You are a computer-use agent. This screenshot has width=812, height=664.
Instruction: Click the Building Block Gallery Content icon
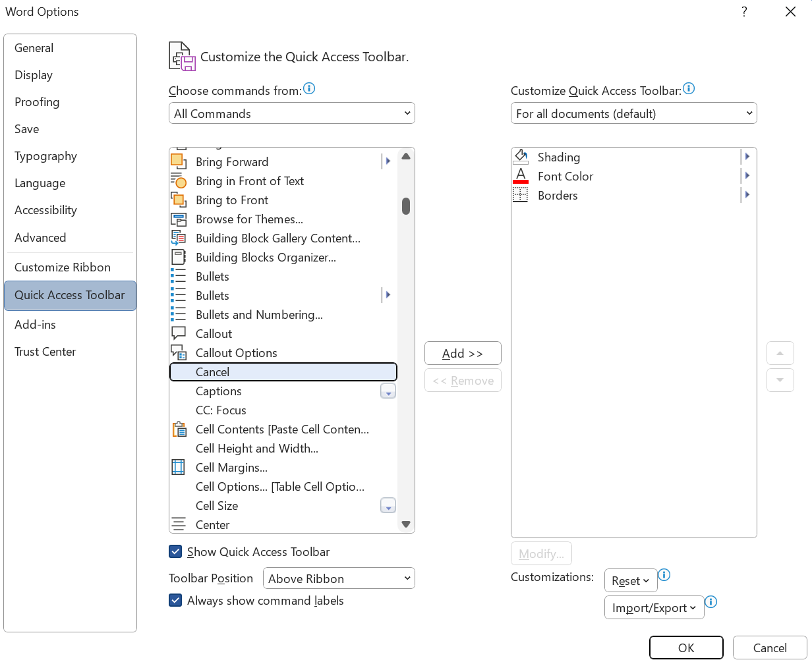179,238
